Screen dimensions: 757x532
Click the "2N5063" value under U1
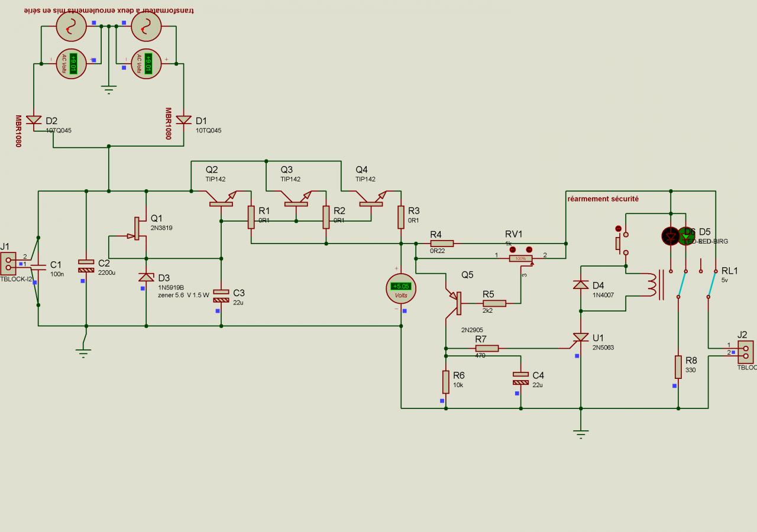pos(603,348)
